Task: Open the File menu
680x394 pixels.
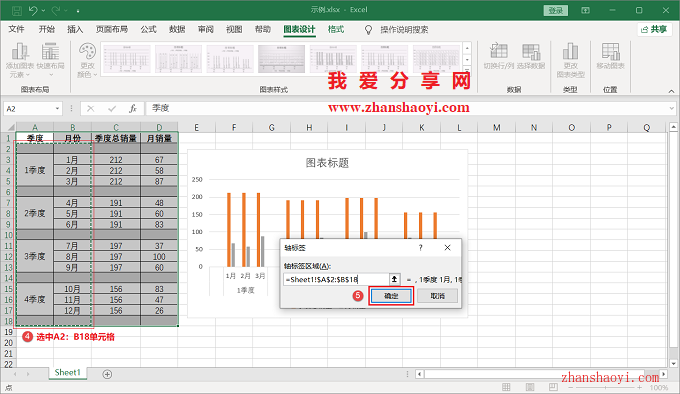Action: click(x=16, y=29)
